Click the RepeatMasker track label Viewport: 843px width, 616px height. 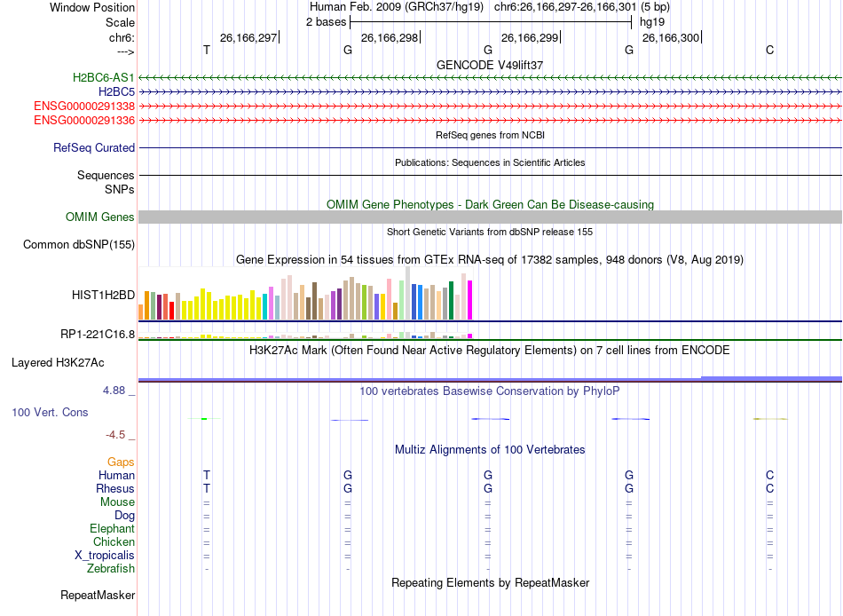[x=98, y=595]
